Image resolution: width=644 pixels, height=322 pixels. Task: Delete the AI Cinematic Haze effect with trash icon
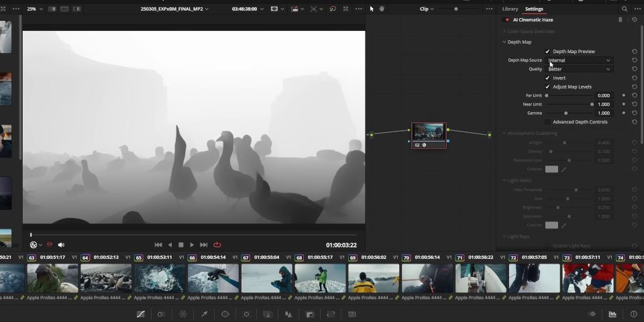coord(620,20)
